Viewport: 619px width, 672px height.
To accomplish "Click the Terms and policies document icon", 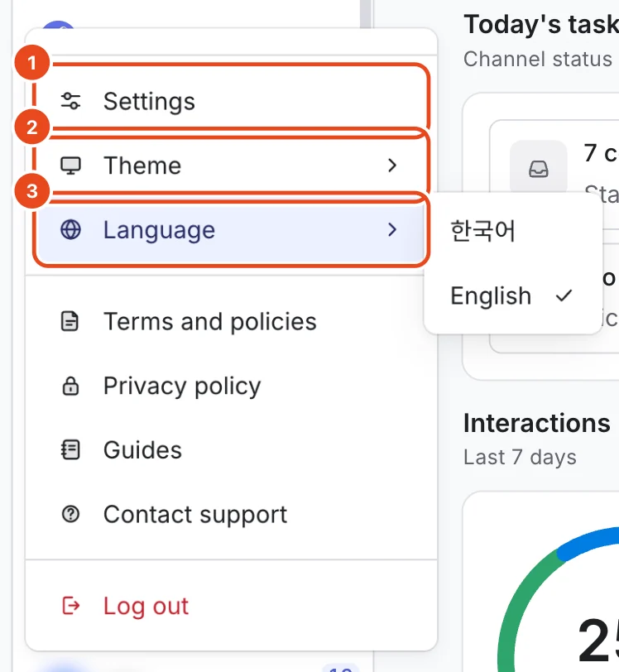I will (70, 321).
